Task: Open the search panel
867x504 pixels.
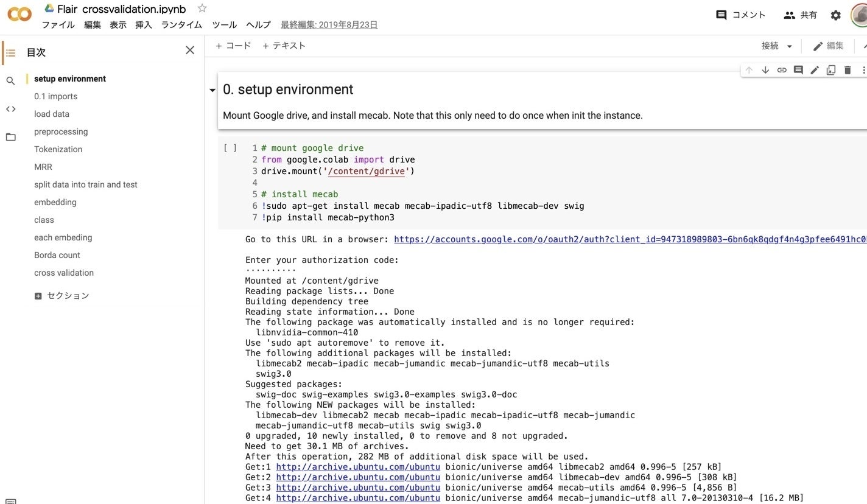Action: [x=10, y=80]
